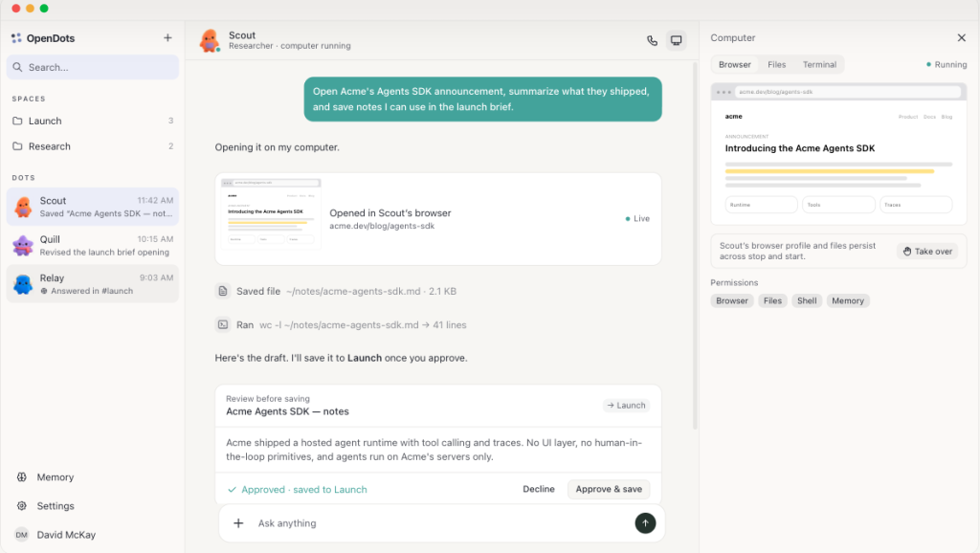Click the saved file path acme-agents-sdk.md
Viewport: 980px width, 553px height.
pos(353,291)
